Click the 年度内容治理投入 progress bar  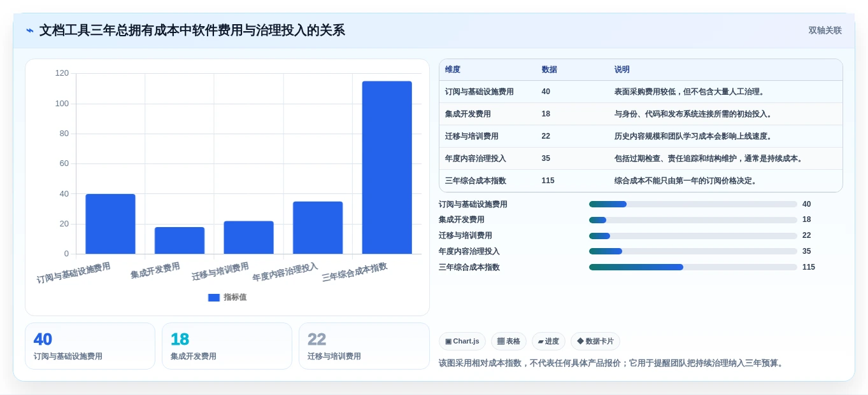[693, 251]
